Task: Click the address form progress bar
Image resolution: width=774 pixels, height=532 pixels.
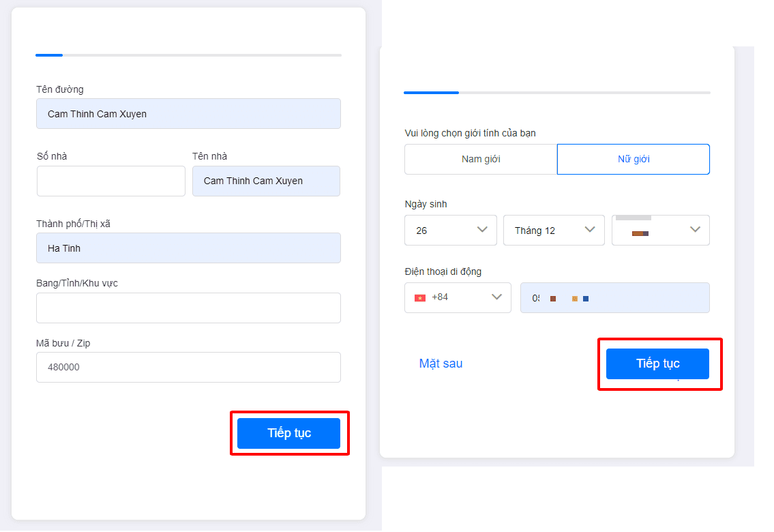Action: click(x=189, y=55)
